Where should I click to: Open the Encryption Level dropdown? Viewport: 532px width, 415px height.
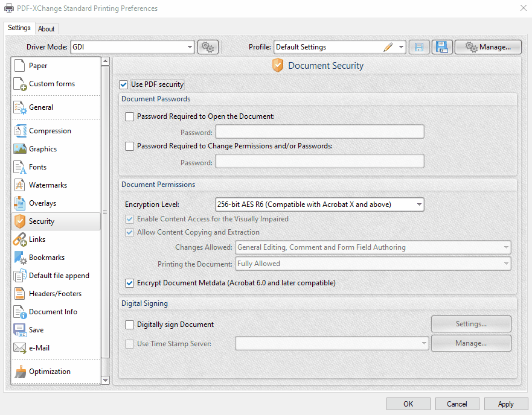pos(419,204)
